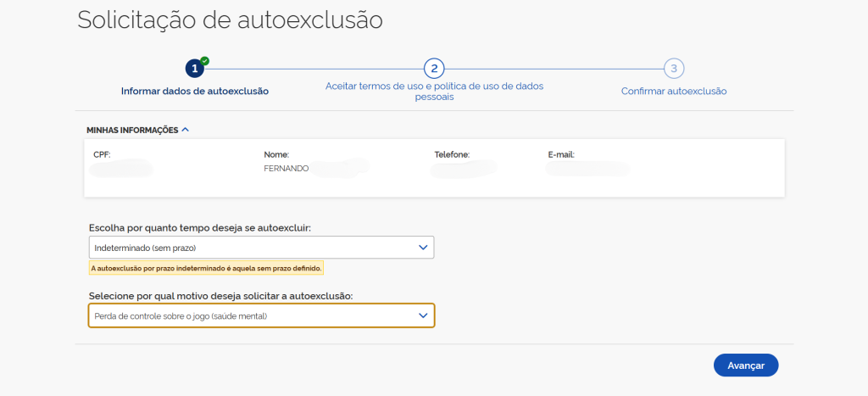The width and height of the screenshot is (868, 396).
Task: Click the 'Solicitação de autoexclusão' page title
Action: click(230, 20)
